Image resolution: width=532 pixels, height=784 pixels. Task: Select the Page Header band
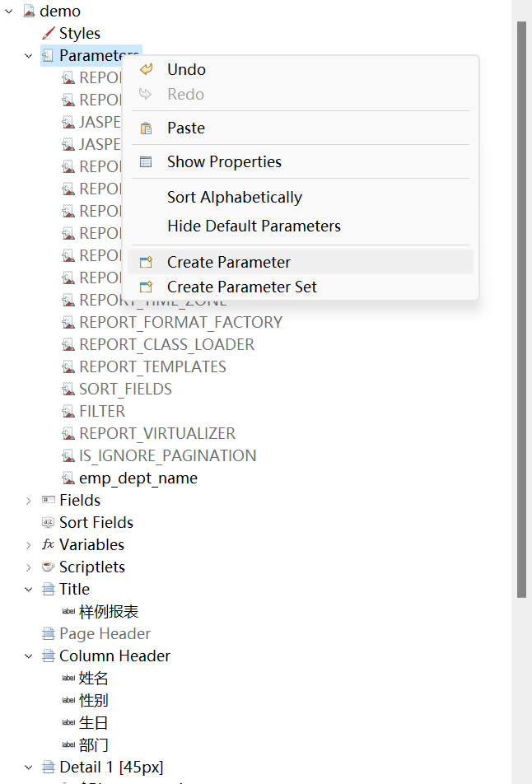pos(105,634)
